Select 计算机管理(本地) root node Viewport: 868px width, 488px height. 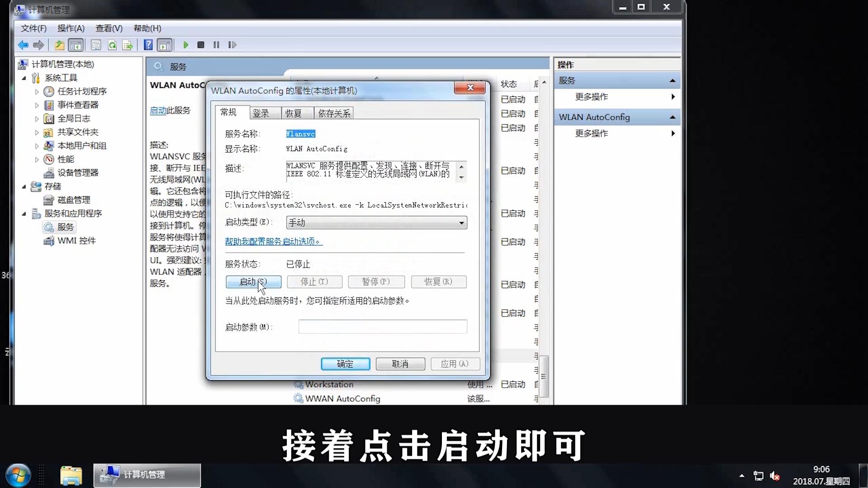63,64
